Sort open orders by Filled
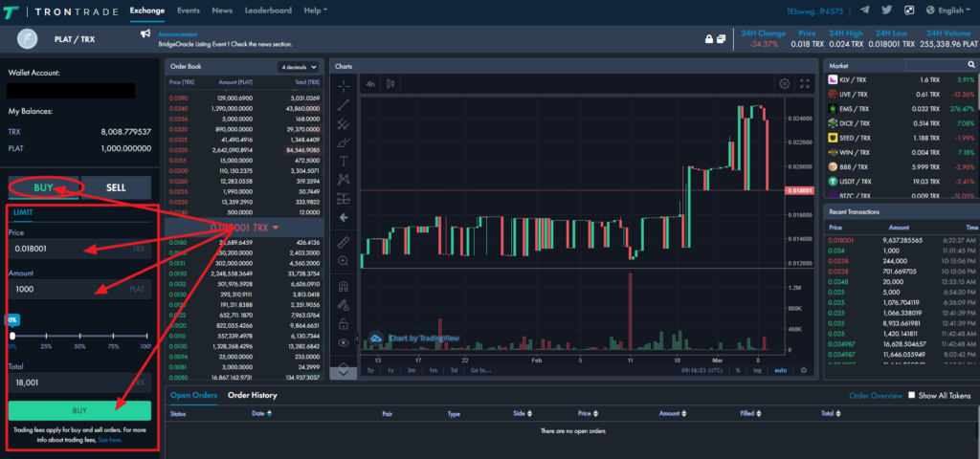The width and height of the screenshot is (980, 459). [x=752, y=413]
